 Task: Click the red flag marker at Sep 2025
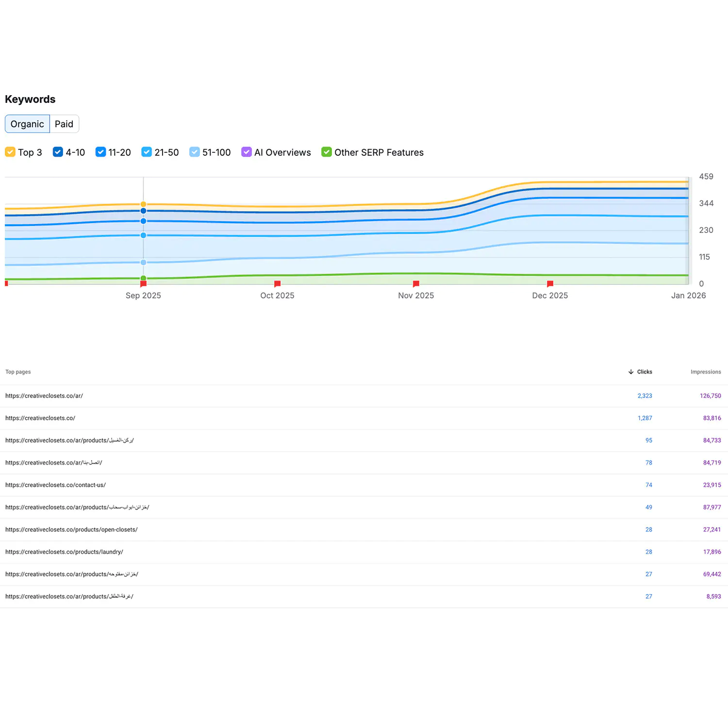coord(143,284)
